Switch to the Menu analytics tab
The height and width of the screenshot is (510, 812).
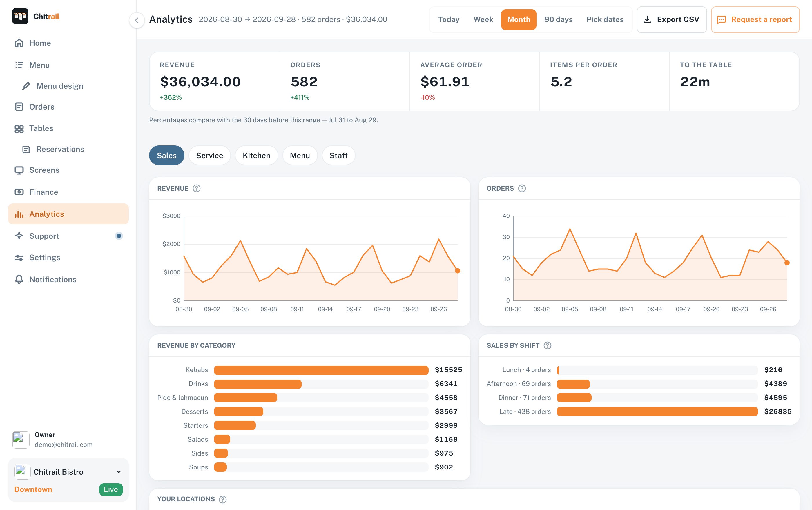point(300,156)
